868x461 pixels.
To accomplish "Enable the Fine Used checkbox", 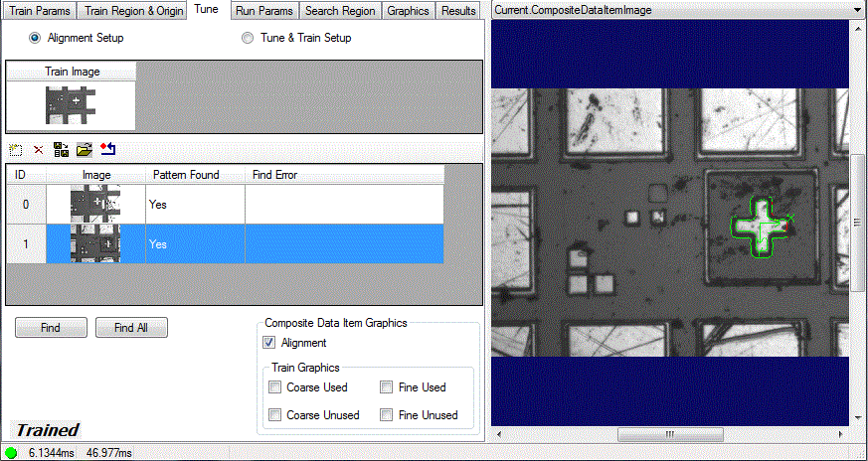I will (387, 387).
